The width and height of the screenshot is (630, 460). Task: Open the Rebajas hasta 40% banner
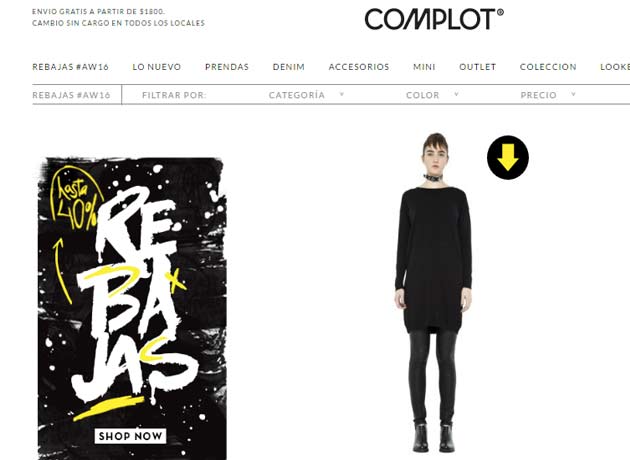[x=132, y=309]
